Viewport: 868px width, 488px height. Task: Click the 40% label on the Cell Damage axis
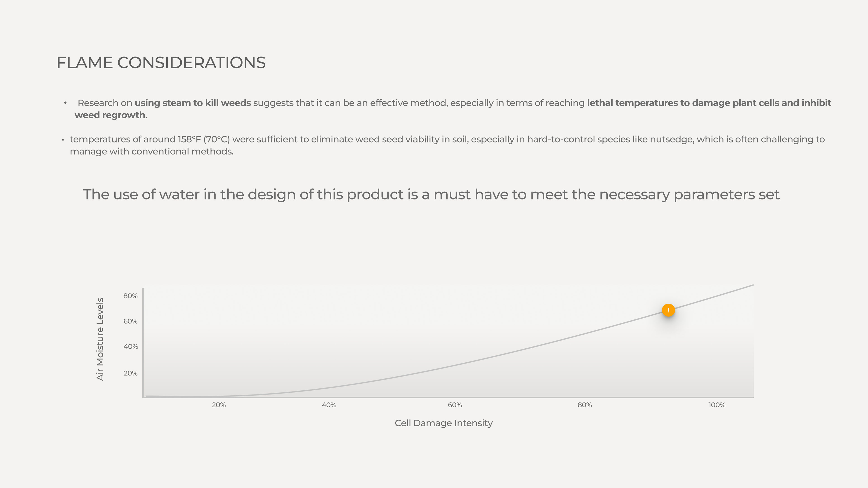coord(329,405)
